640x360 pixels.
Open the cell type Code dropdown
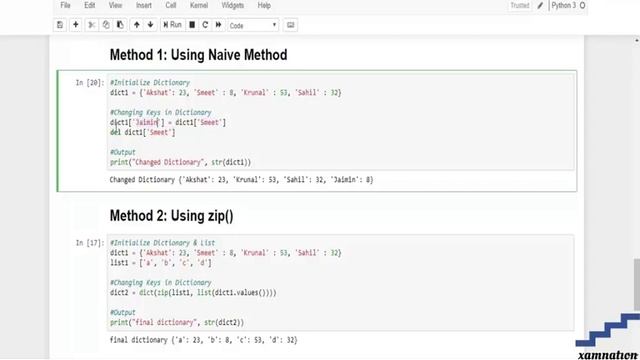pyautogui.click(x=253, y=25)
